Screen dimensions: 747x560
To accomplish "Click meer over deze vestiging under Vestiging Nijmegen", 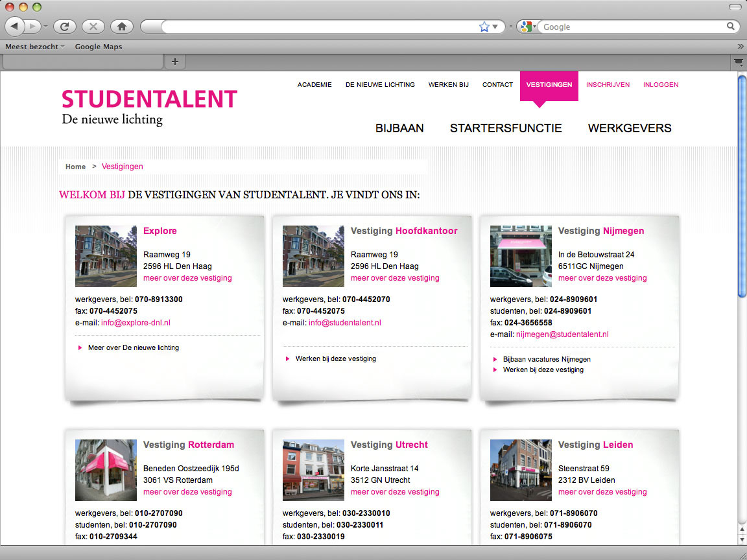I will [x=602, y=277].
